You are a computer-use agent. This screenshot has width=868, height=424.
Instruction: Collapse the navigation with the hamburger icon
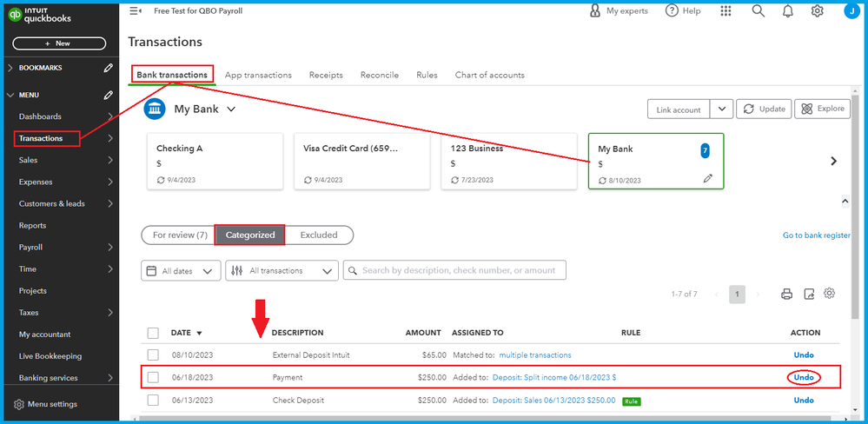[x=135, y=11]
